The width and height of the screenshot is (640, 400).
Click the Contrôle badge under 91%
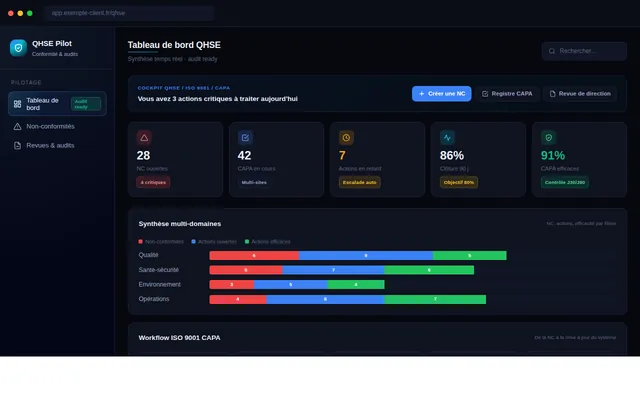tap(565, 182)
